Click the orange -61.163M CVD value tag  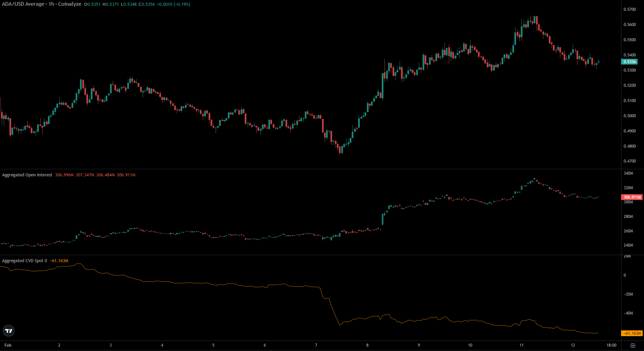tap(632, 333)
